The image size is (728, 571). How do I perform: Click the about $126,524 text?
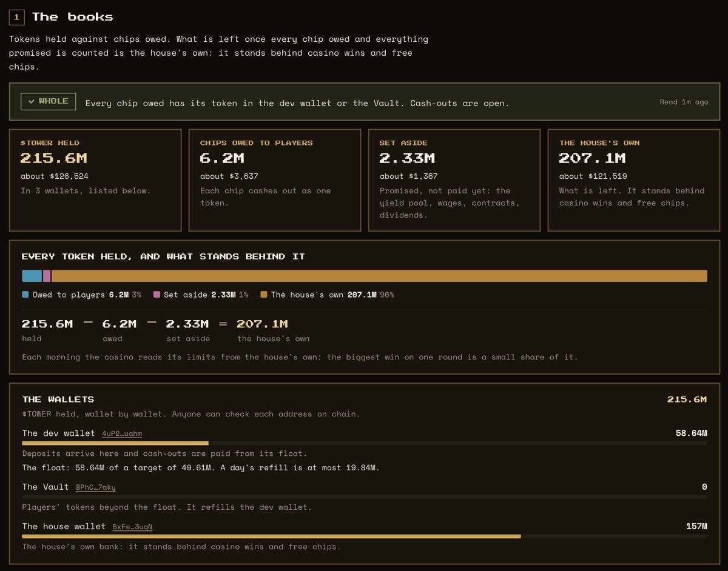coord(55,176)
